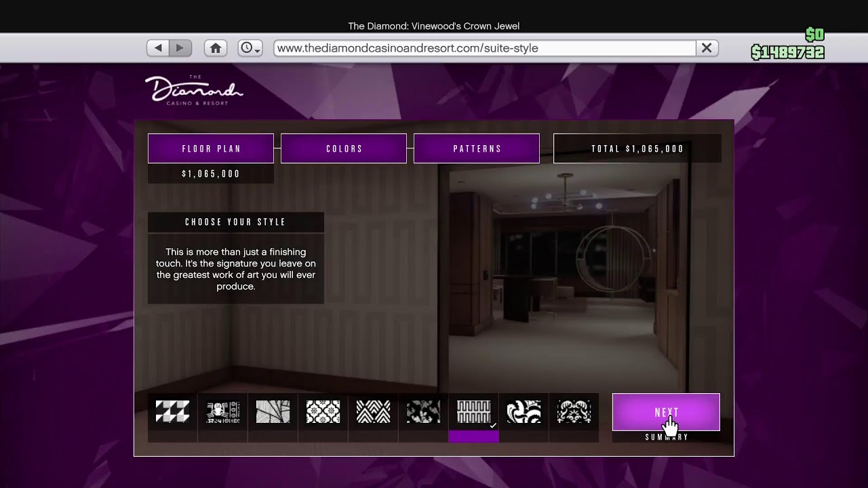This screenshot has width=868, height=488.
Task: Click the Choose Your Style heading
Action: point(235,222)
